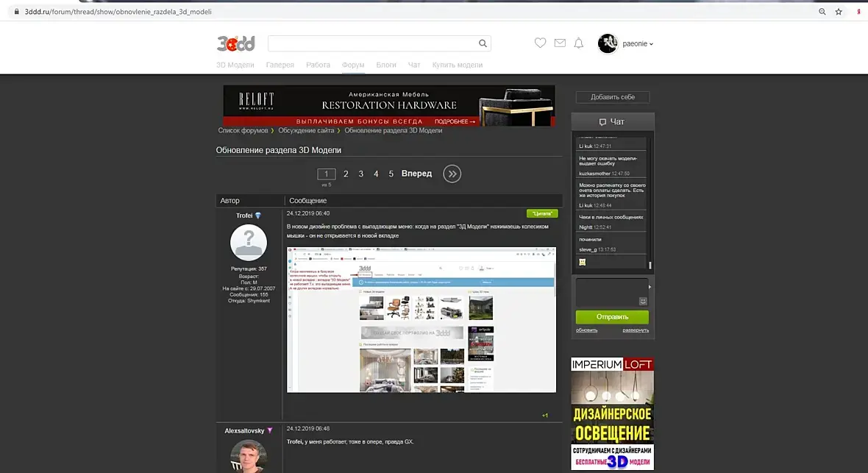Open favorites via the heart icon
This screenshot has width=868, height=473.
coord(540,43)
